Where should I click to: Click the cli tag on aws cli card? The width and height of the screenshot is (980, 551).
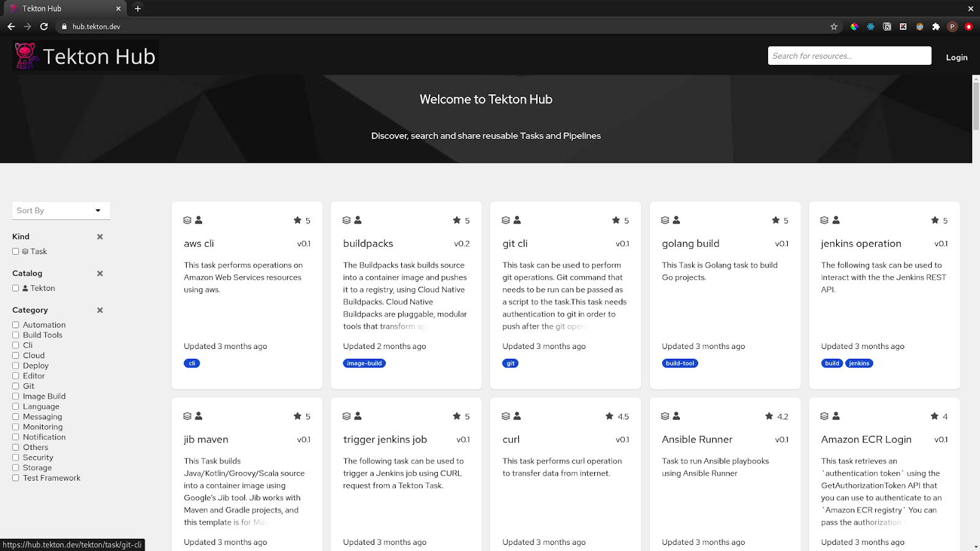pyautogui.click(x=192, y=363)
